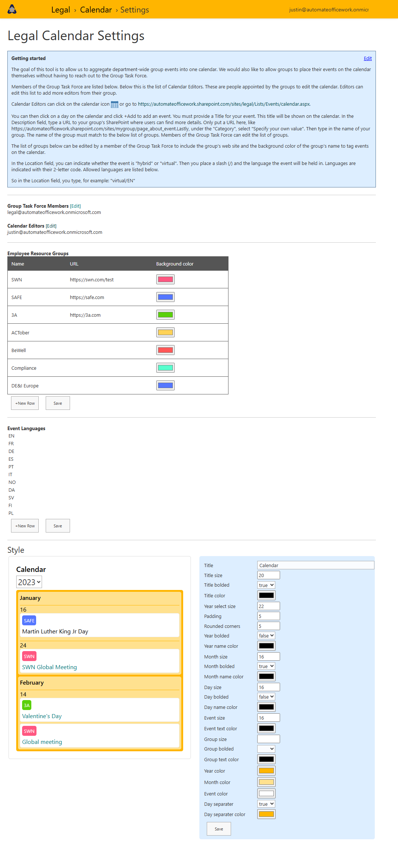Click the app logo icon in header
398x868 pixels.
click(12, 10)
